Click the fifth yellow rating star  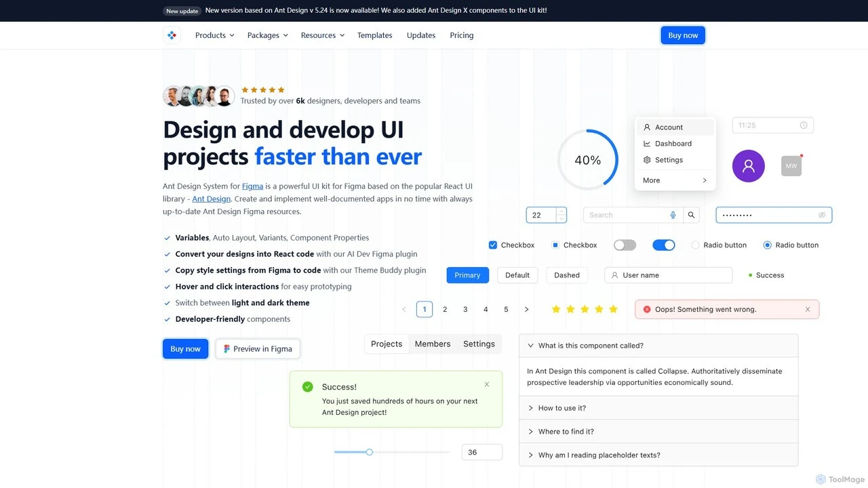tap(613, 309)
